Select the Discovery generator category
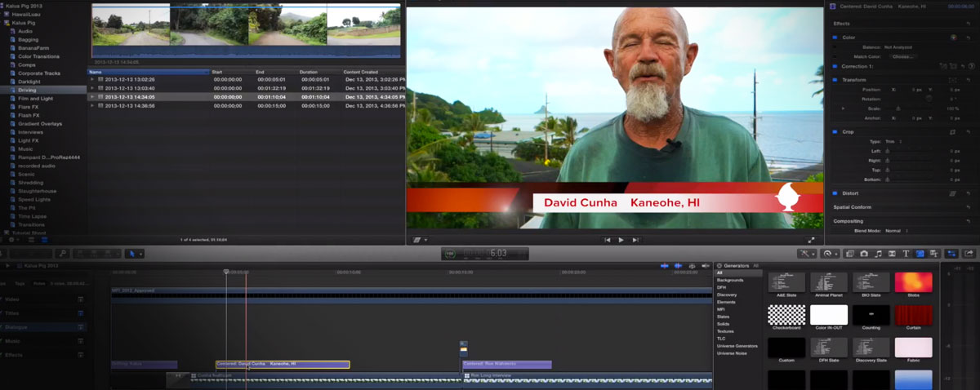Screen dimensions: 980x390 coord(727,295)
